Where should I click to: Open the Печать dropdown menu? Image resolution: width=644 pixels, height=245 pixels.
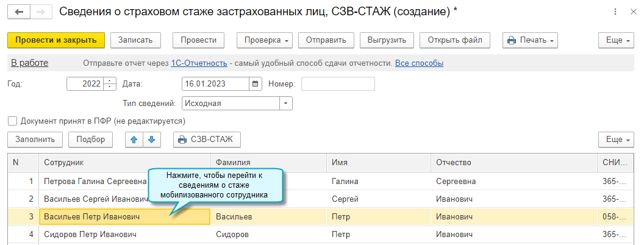(x=530, y=40)
